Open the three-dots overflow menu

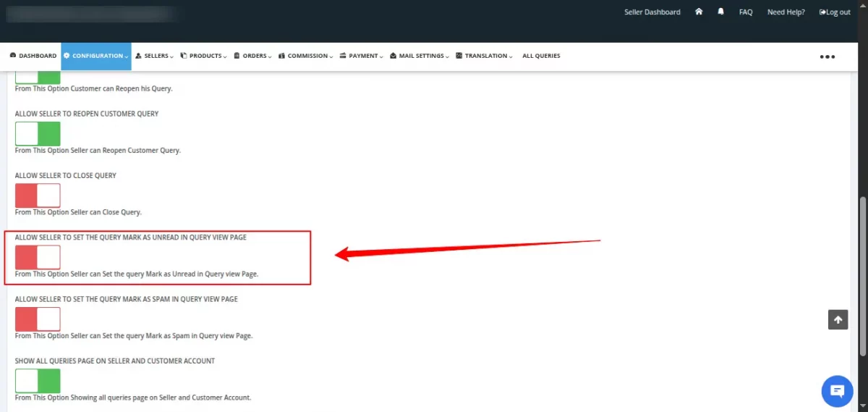[x=827, y=56]
